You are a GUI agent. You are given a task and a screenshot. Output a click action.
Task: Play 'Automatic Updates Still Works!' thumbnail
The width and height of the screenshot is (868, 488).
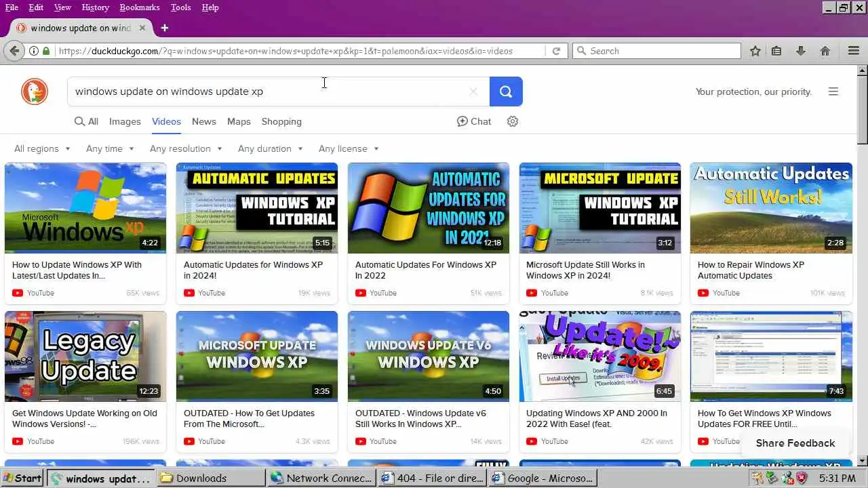coord(771,208)
